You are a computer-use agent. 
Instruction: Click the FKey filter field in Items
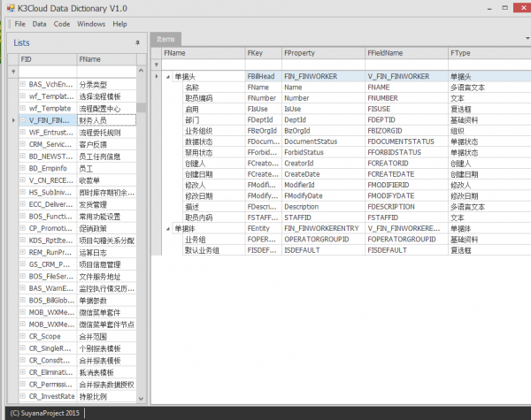(262, 65)
